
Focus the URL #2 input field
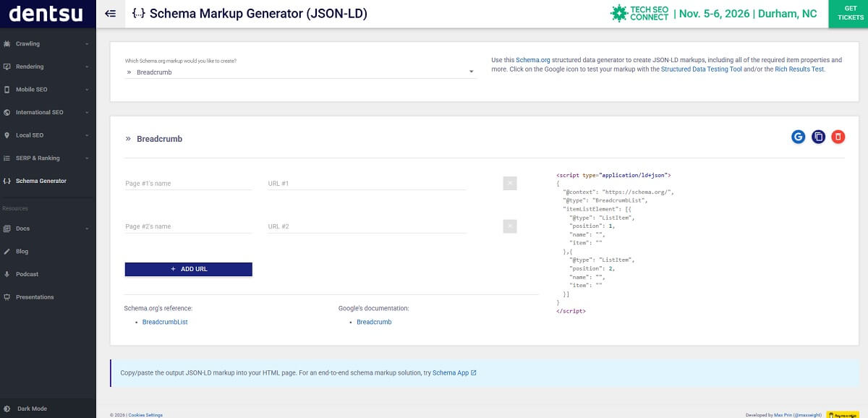367,226
